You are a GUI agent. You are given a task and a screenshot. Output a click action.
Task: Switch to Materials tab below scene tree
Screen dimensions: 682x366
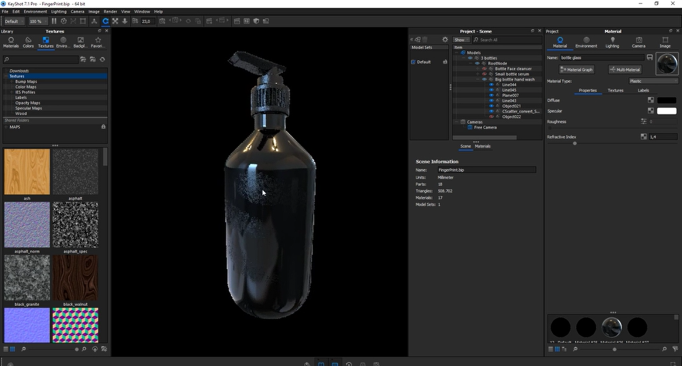click(x=483, y=146)
